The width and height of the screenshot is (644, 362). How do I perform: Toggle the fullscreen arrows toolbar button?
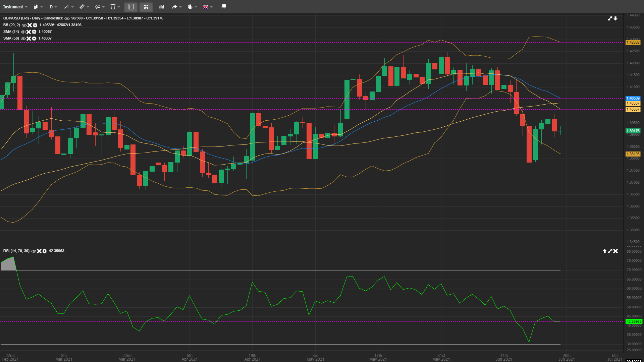[x=146, y=7]
